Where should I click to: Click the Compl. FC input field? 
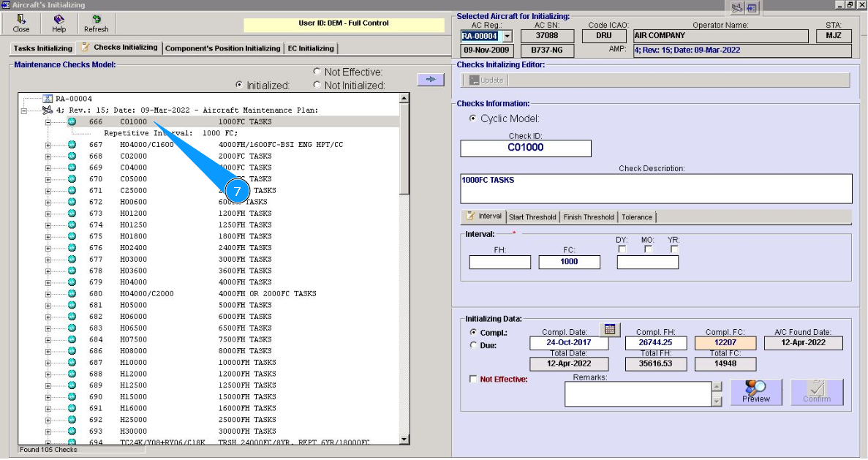pos(725,343)
